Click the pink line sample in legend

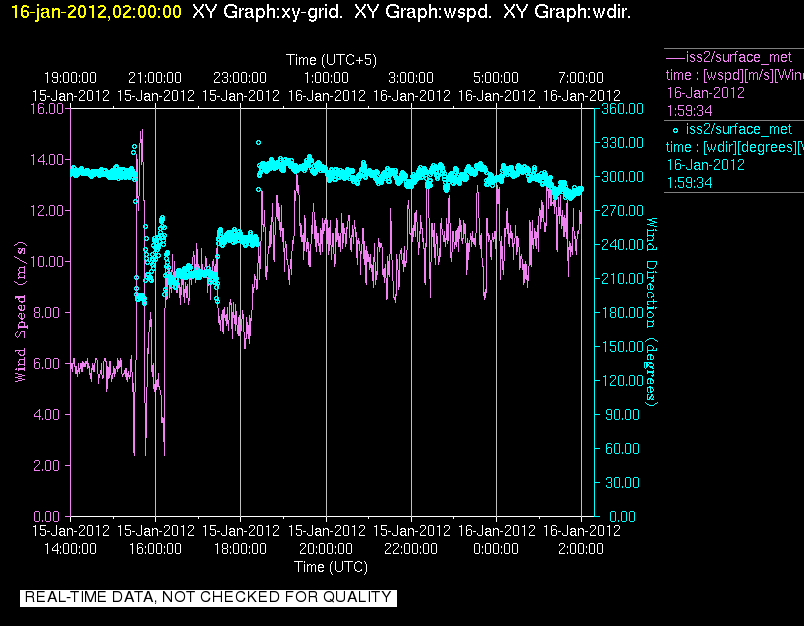[675, 57]
